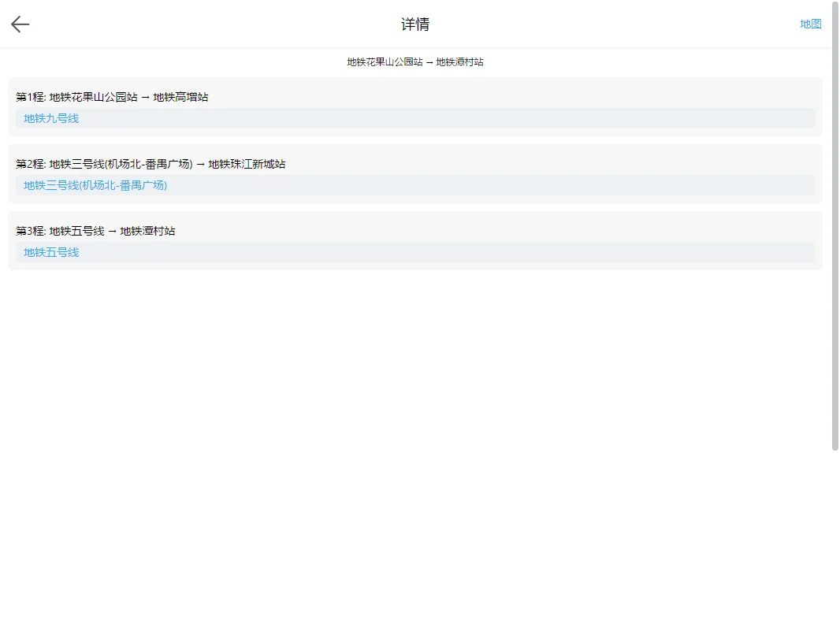Click the arrow in the top route summary

[429, 62]
